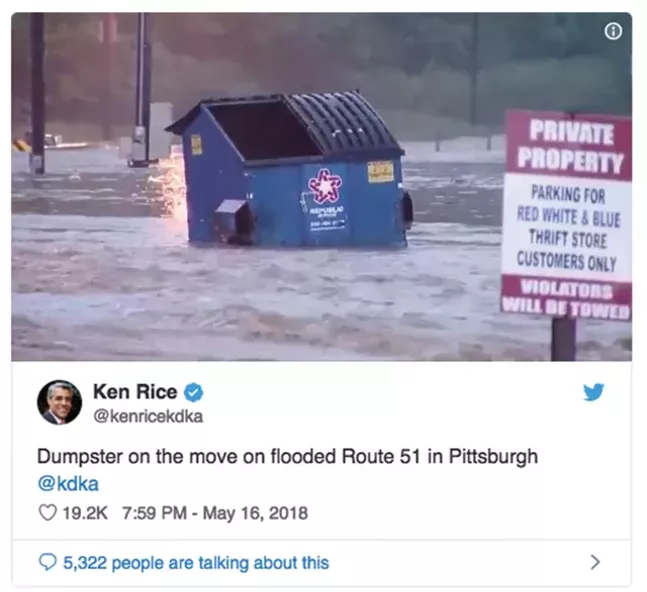647x592 pixels.
Task: Click the floating blue dumpster in the video
Action: click(289, 168)
